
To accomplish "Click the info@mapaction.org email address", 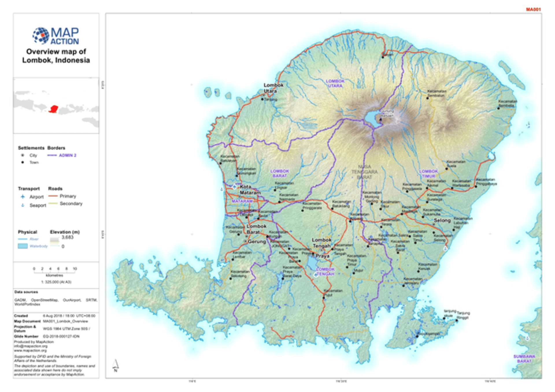I will pos(31,346).
